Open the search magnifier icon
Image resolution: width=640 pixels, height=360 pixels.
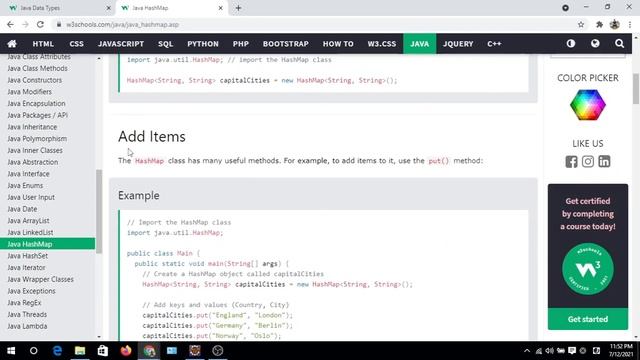pos(619,43)
